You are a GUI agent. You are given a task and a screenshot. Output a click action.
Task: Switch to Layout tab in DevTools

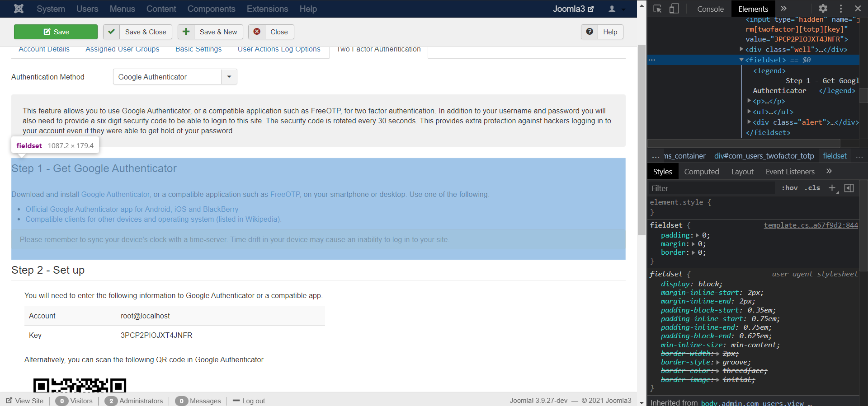[742, 172]
